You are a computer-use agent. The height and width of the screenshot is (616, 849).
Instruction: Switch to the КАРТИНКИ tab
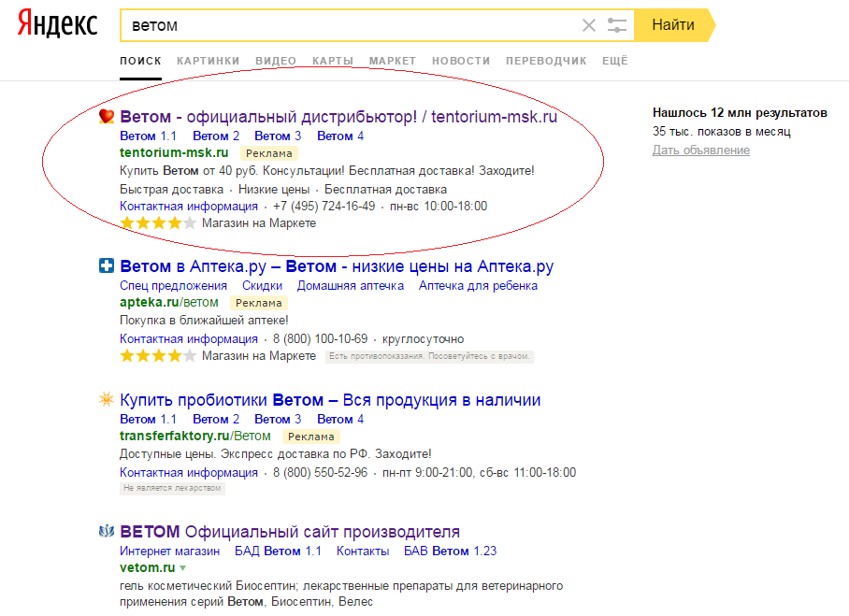pyautogui.click(x=208, y=61)
